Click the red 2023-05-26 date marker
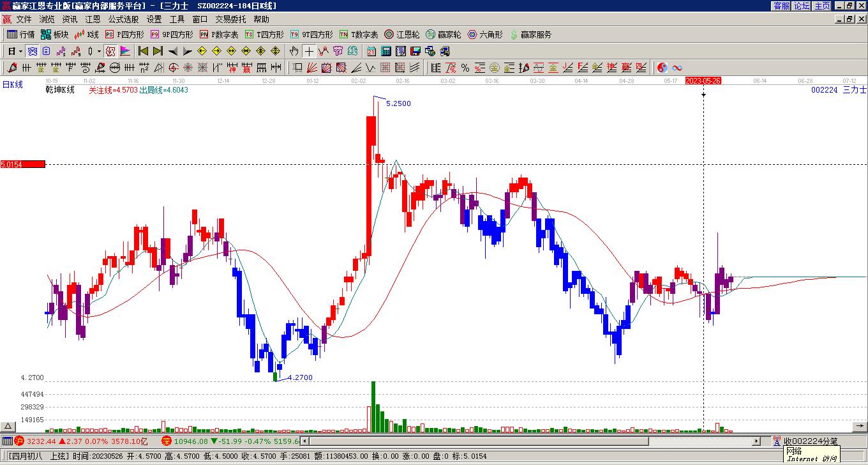The height and width of the screenshot is (465, 868). click(703, 80)
